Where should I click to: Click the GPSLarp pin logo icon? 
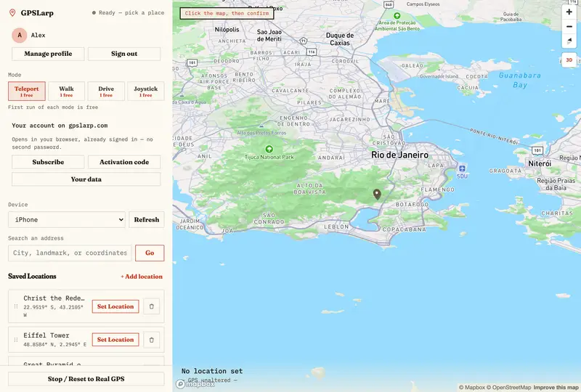[x=12, y=13]
